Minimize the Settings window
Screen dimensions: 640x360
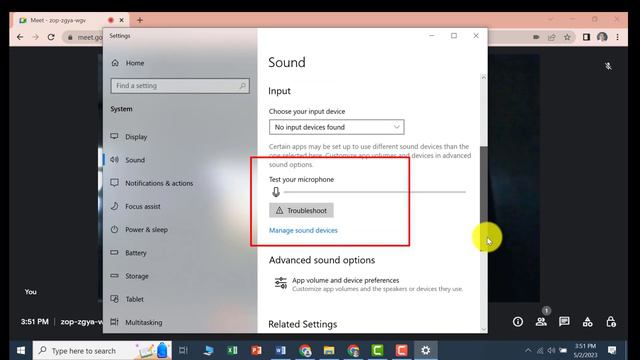[x=431, y=36]
